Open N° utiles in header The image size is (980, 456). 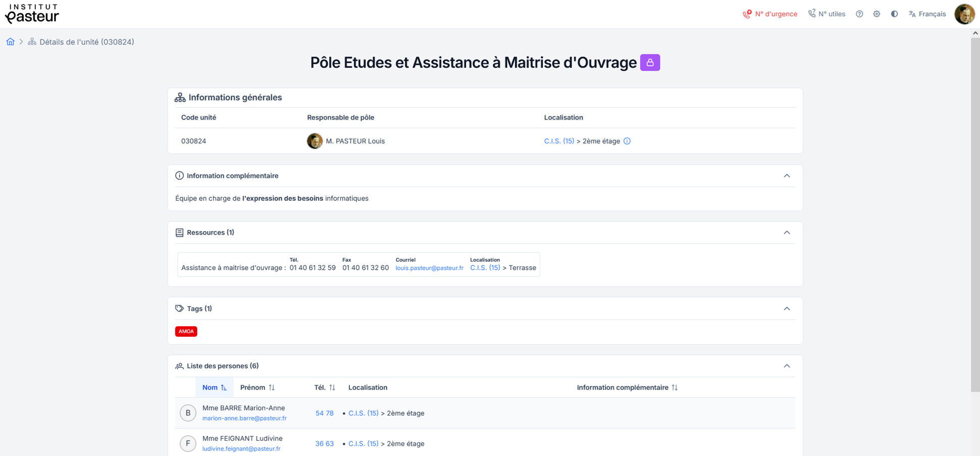point(827,14)
